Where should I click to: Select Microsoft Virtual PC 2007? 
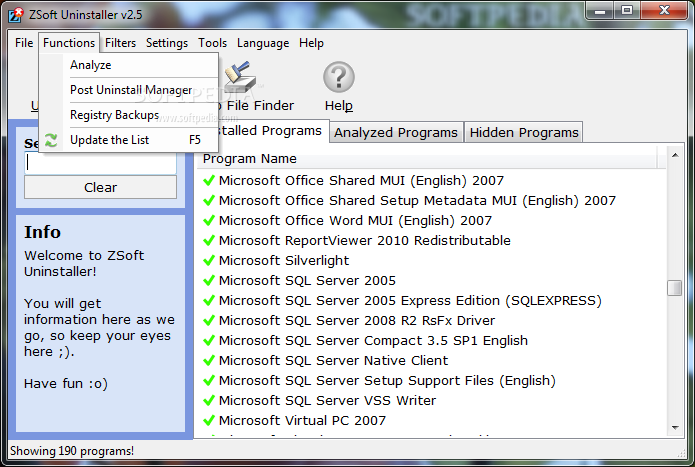(x=302, y=420)
